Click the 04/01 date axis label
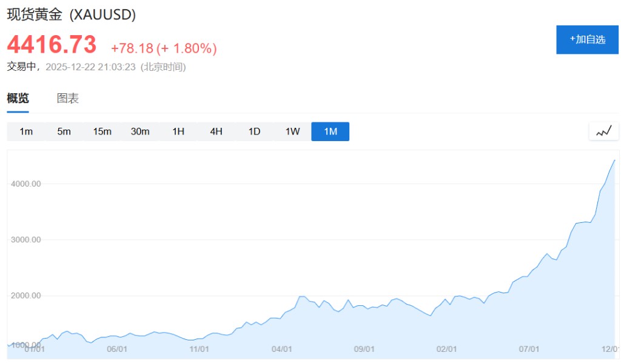This screenshot has width=621, height=364. click(x=282, y=349)
